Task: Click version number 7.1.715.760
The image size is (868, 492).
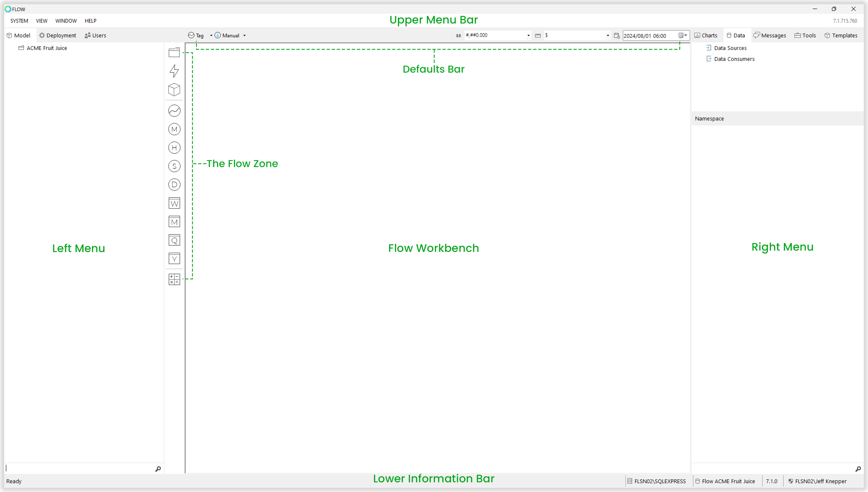Action: pyautogui.click(x=845, y=21)
